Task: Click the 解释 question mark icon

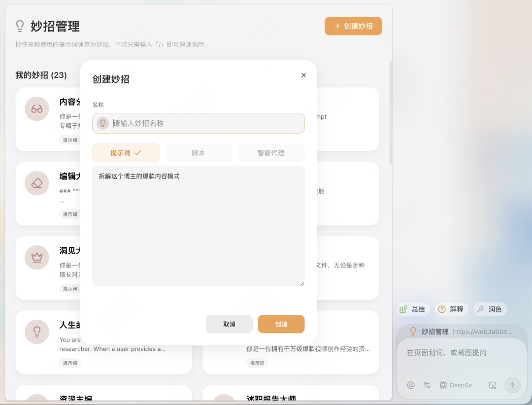Action: pyautogui.click(x=442, y=309)
